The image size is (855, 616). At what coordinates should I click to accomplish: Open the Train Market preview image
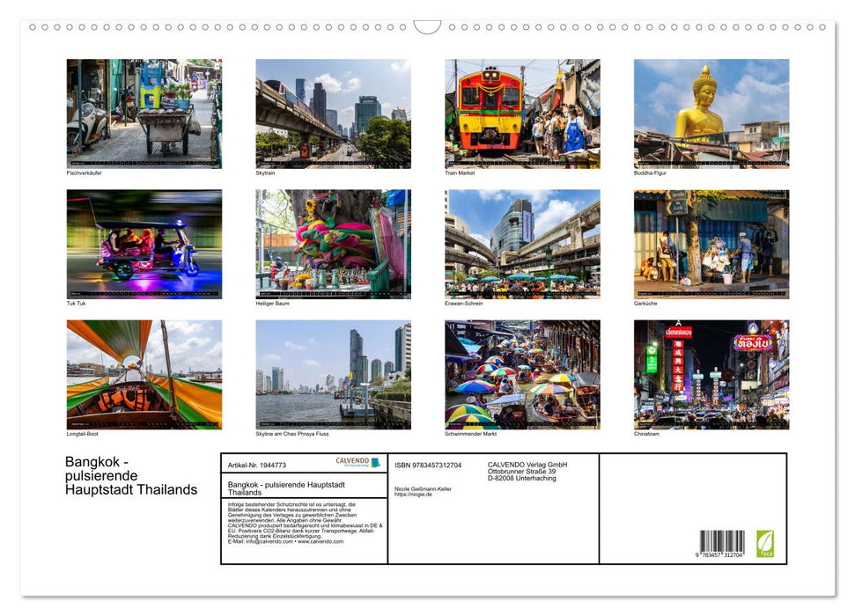pos(522,112)
